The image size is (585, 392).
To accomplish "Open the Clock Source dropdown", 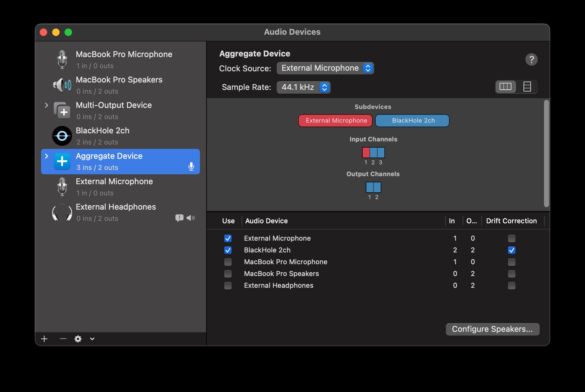I will pyautogui.click(x=325, y=68).
